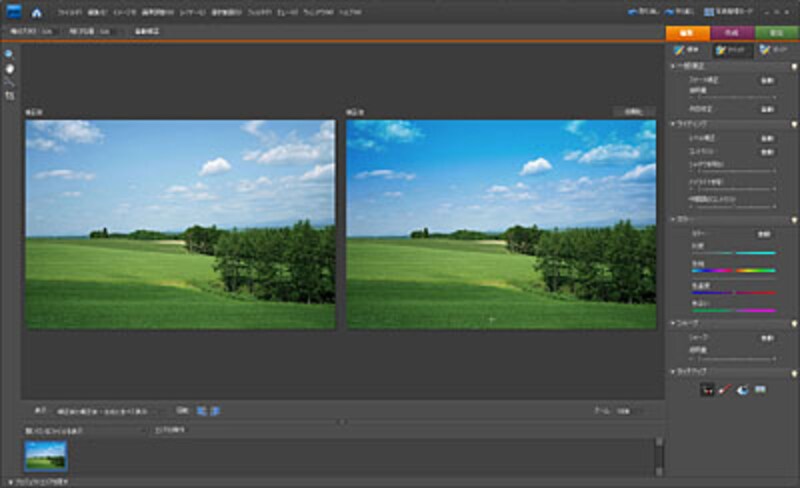Open the orange Edit tab
Screen dimensions: 800x488
point(687,33)
